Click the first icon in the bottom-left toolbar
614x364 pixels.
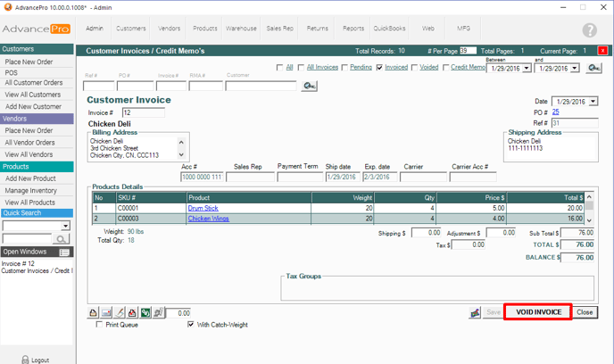pos(95,313)
